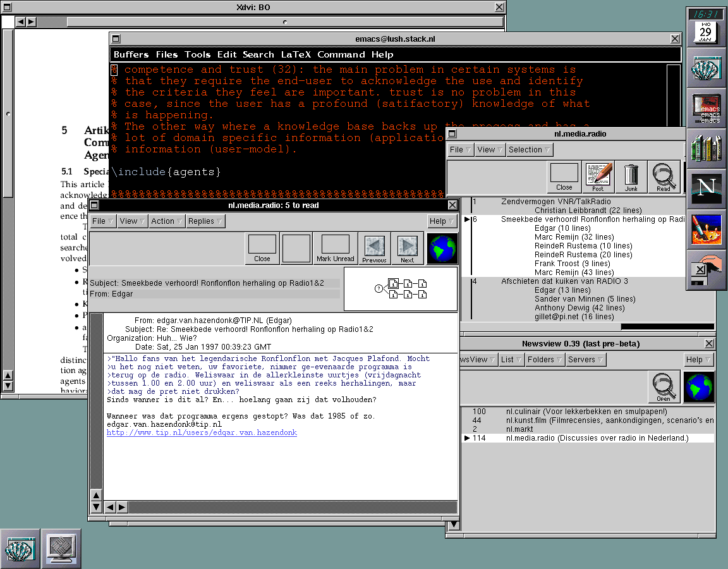Open File dropdown in article window

(102, 221)
